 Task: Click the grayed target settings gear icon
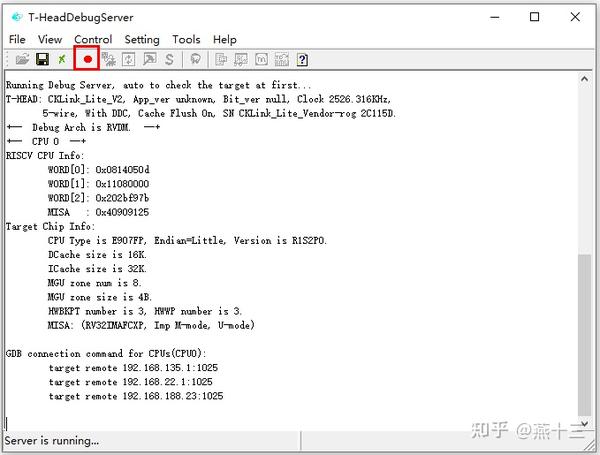coord(108,59)
